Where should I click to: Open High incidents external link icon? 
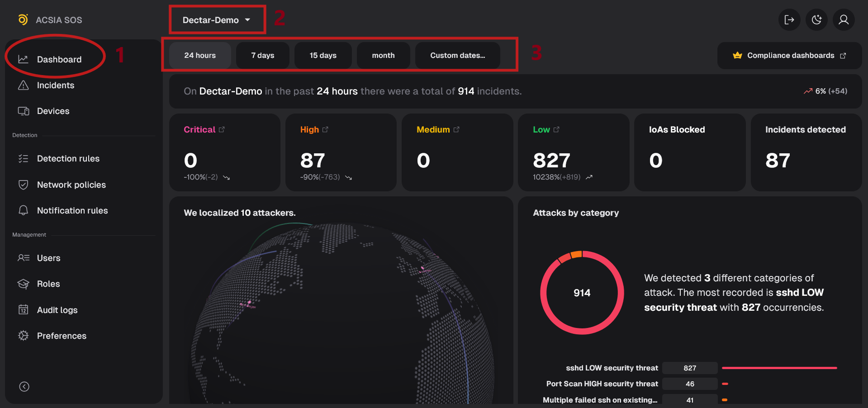click(x=325, y=129)
